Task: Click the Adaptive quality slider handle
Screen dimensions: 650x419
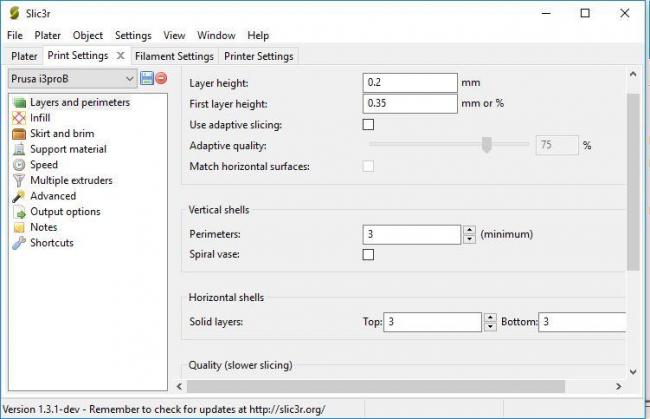Action: coord(486,145)
